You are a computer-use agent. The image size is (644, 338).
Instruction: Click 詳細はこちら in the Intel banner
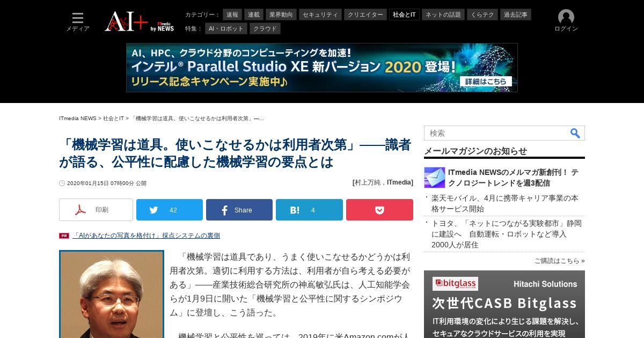point(486,82)
